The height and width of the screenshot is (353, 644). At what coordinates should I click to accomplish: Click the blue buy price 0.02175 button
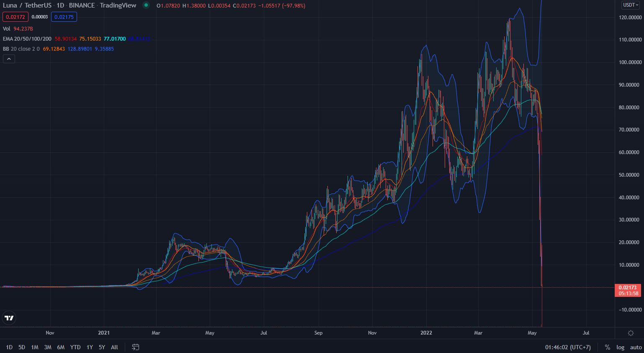(x=64, y=17)
